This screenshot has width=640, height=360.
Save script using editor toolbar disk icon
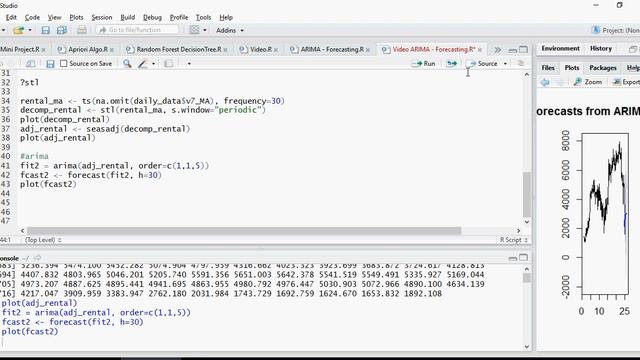pyautogui.click(x=50, y=64)
